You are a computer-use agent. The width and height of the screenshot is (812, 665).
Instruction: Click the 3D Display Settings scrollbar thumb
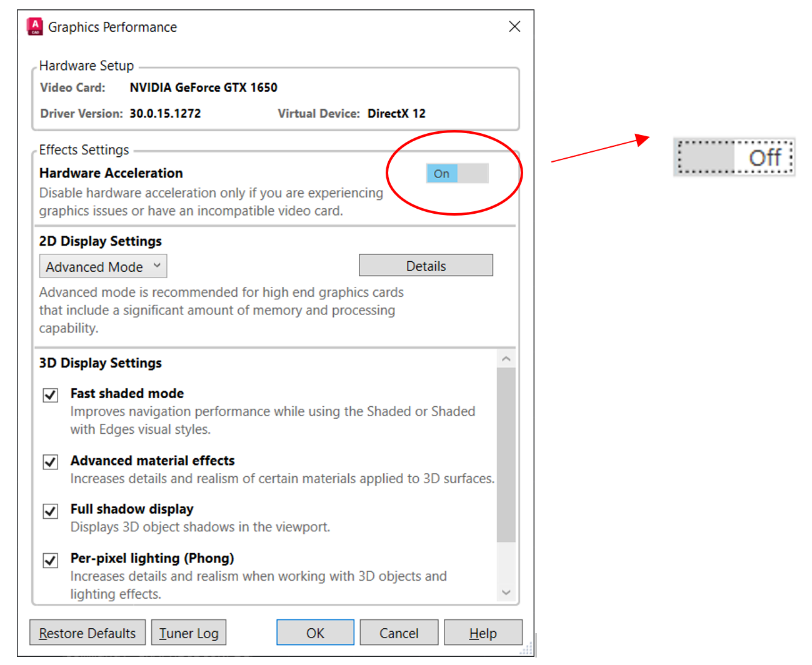click(x=506, y=455)
